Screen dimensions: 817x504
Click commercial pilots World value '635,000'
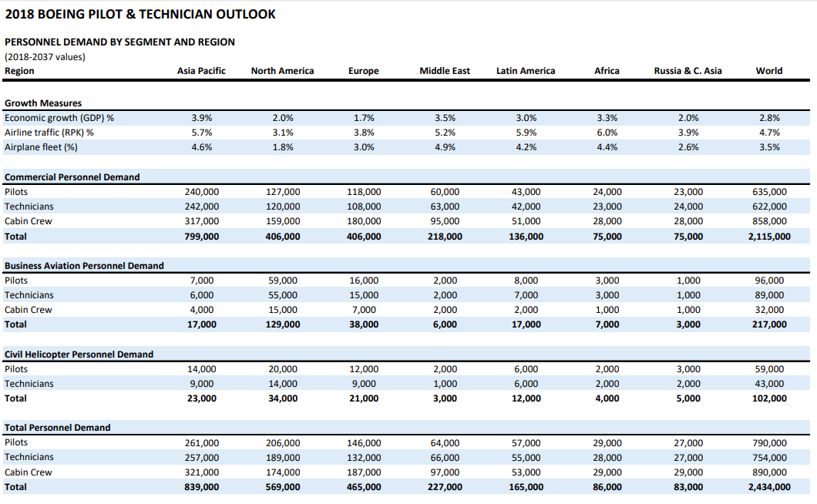(769, 192)
